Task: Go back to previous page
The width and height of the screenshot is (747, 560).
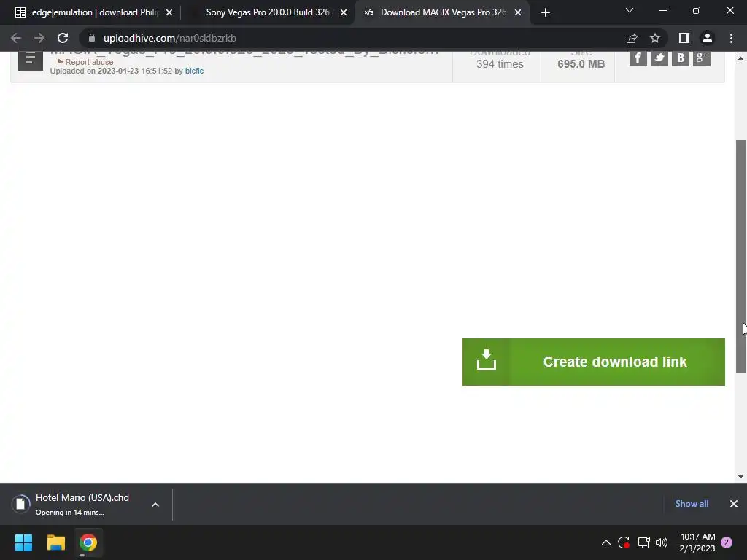Action: coord(16,38)
